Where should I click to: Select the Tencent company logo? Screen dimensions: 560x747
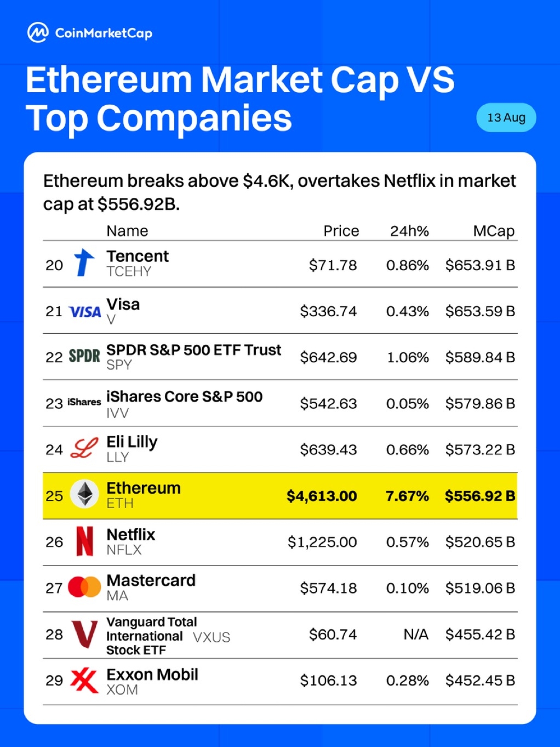(x=84, y=262)
